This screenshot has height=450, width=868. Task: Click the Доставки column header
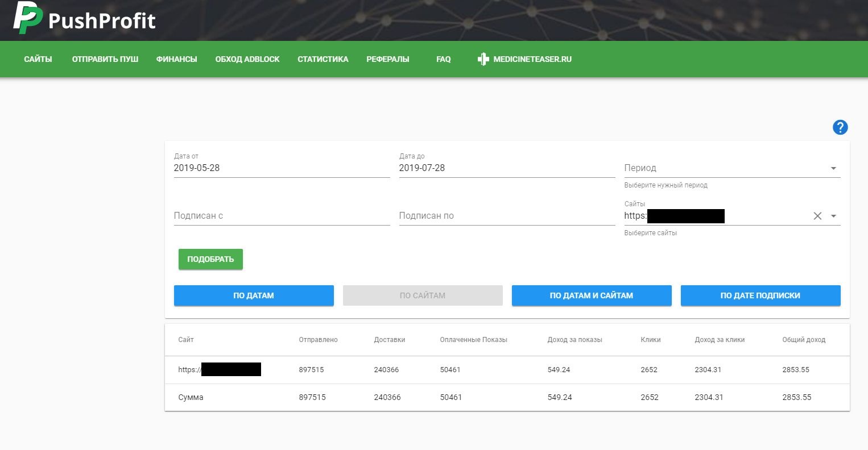[390, 340]
